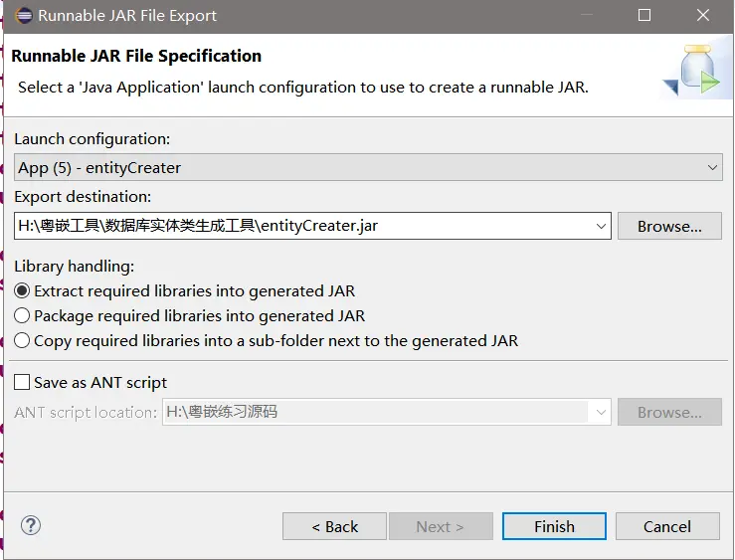The image size is (735, 560).
Task: Expand the ANT script location dropdown arrow
Action: [601, 412]
